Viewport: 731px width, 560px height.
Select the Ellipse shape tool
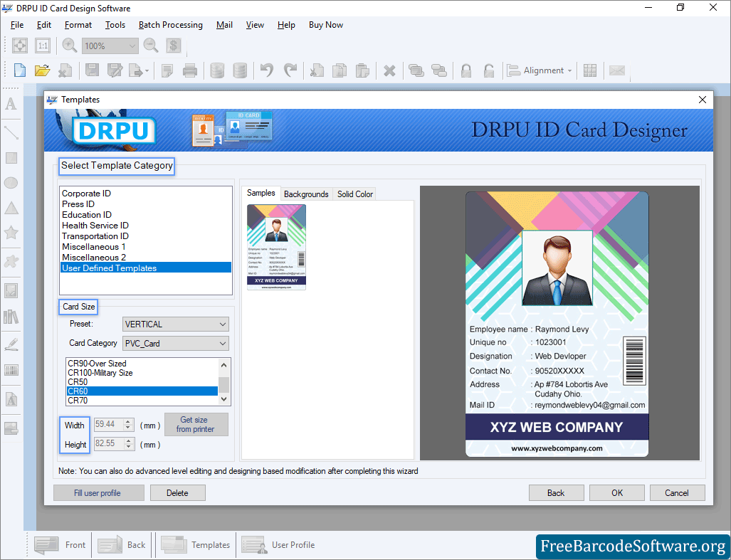click(x=11, y=183)
